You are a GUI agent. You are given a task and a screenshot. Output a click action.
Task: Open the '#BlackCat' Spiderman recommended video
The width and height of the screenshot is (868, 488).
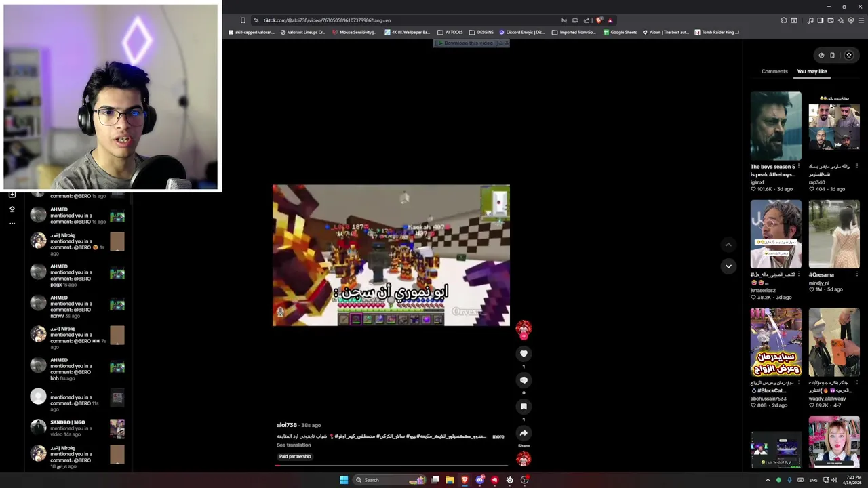click(x=776, y=342)
